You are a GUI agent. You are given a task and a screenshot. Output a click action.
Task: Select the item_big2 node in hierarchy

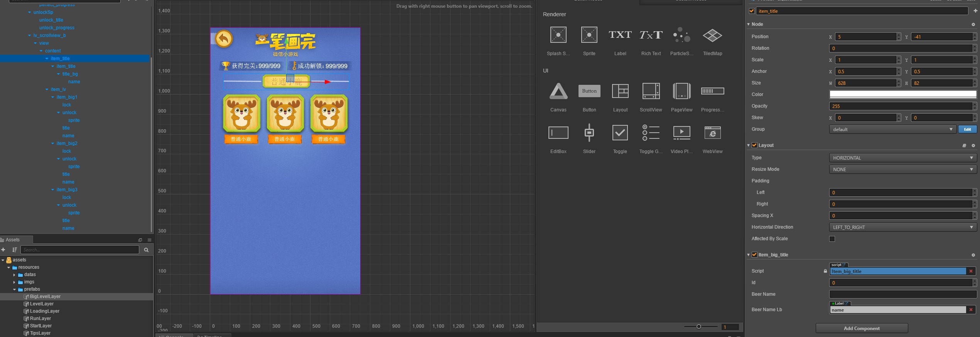click(67, 143)
